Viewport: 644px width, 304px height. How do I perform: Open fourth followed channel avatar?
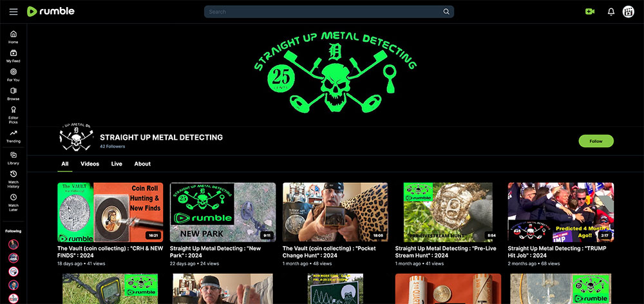pos(14,285)
